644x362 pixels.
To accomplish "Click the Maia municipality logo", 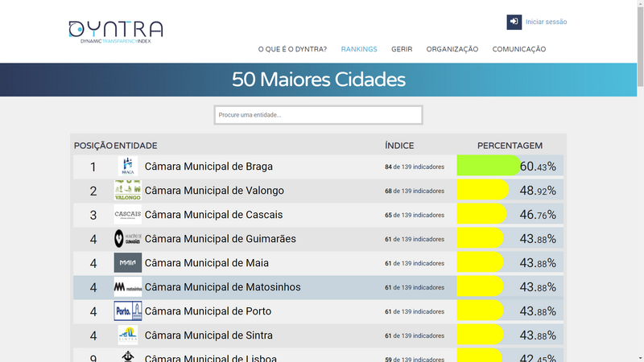I will pyautogui.click(x=127, y=263).
